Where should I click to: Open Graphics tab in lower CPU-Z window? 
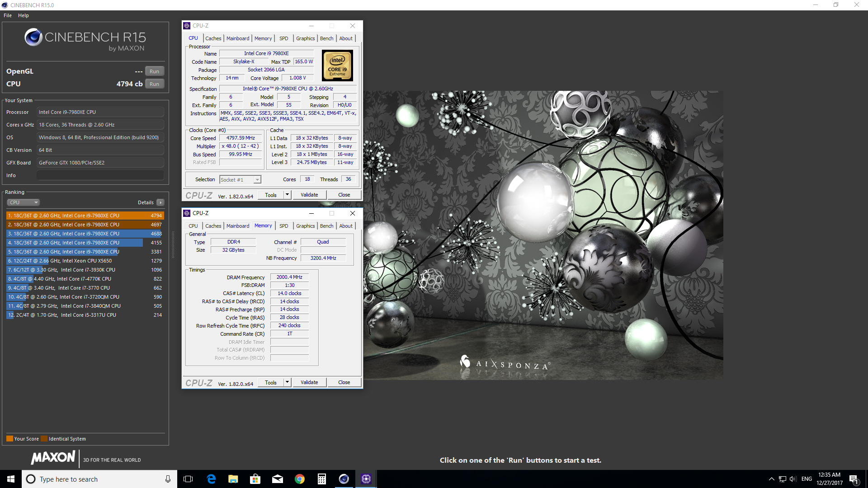[x=305, y=226]
